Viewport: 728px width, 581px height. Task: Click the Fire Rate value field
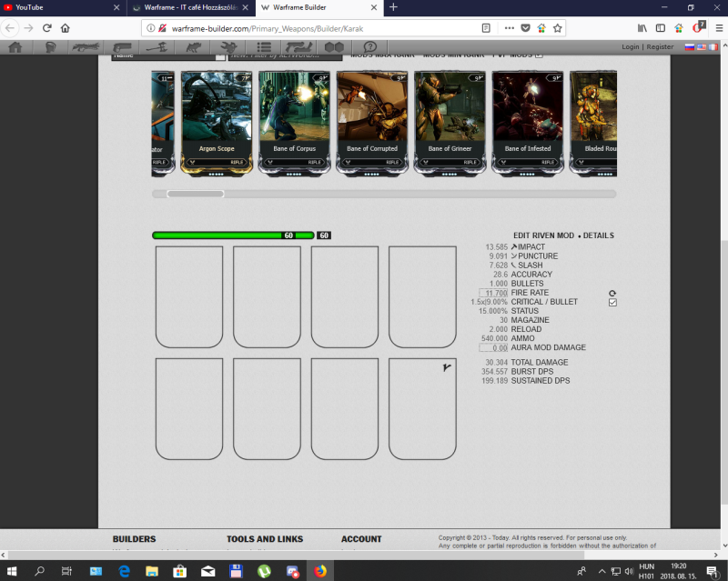[x=493, y=294]
